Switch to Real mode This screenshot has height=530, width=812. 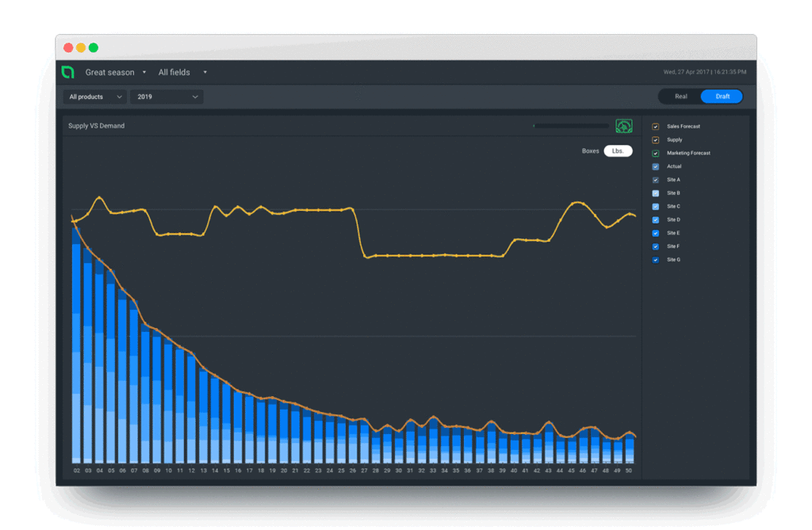coord(680,97)
